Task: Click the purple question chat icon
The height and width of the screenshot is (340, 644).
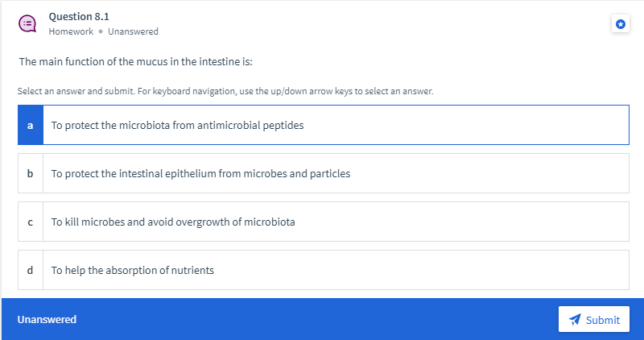Action: pyautogui.click(x=27, y=24)
